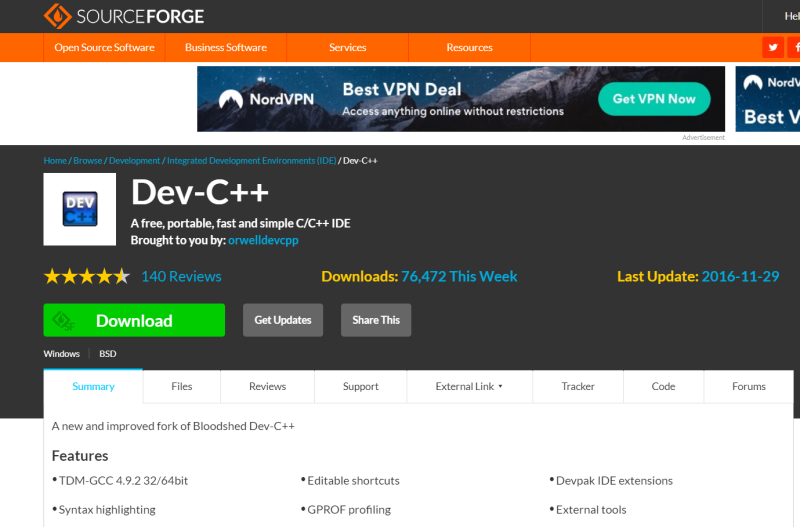Switch to the Tracker tab
The image size is (800, 527).
point(578,387)
